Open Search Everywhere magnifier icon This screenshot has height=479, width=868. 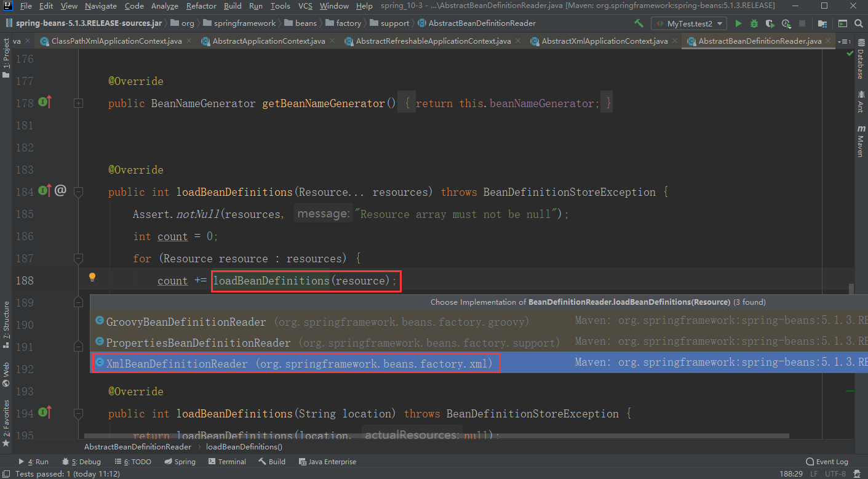pos(859,23)
